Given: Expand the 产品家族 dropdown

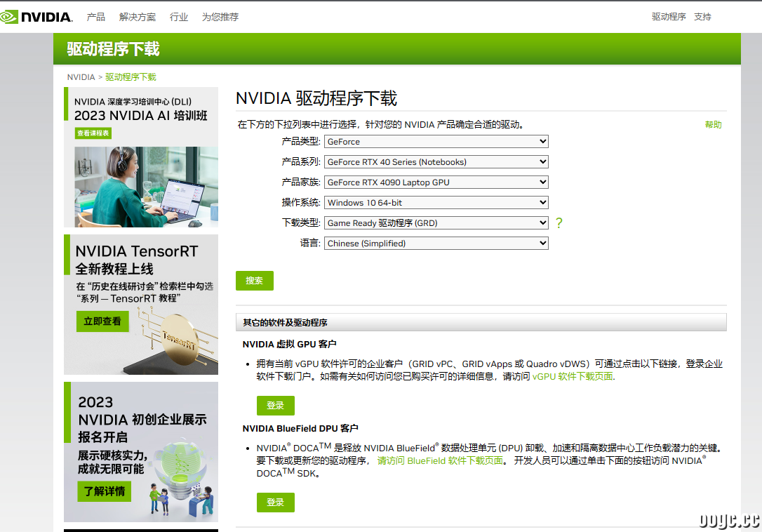Looking at the screenshot, I should pos(436,182).
